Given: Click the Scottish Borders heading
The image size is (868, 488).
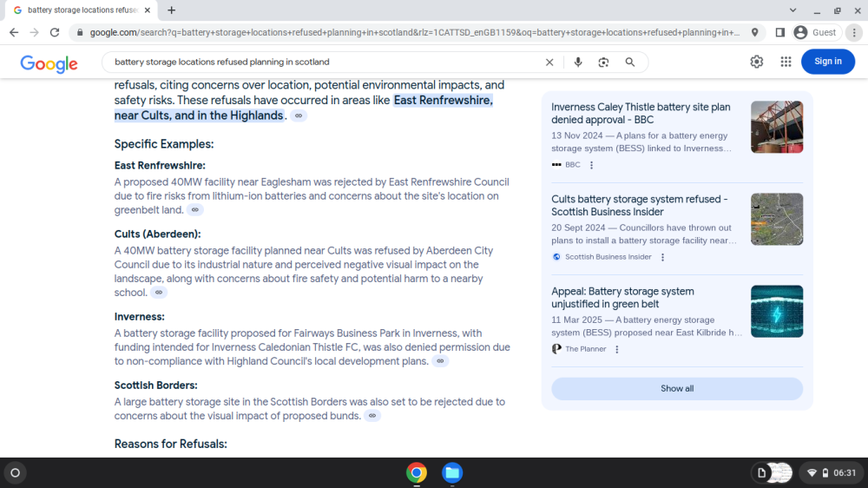Looking at the screenshot, I should [x=156, y=386].
